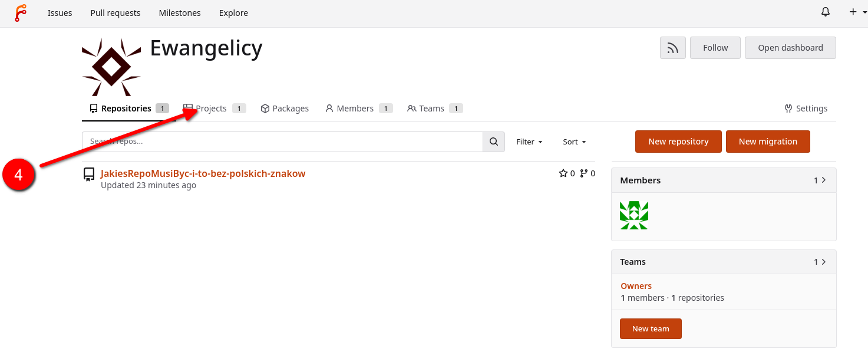Image resolution: width=868 pixels, height=355 pixels.
Task: Expand the Sort dropdown
Action: pyautogui.click(x=575, y=142)
